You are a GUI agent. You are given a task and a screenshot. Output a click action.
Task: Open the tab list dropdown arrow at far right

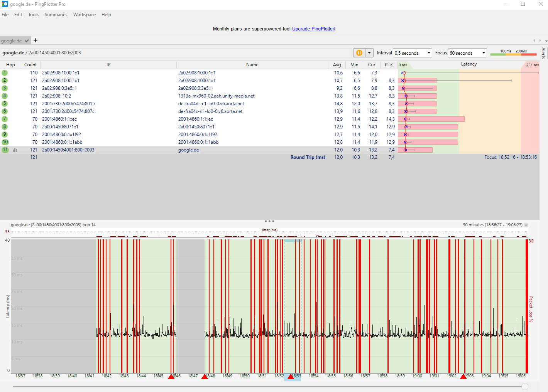[x=546, y=41]
